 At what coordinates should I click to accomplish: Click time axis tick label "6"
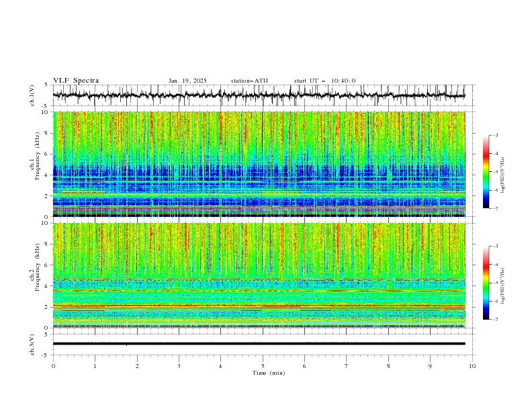pyautogui.click(x=304, y=366)
